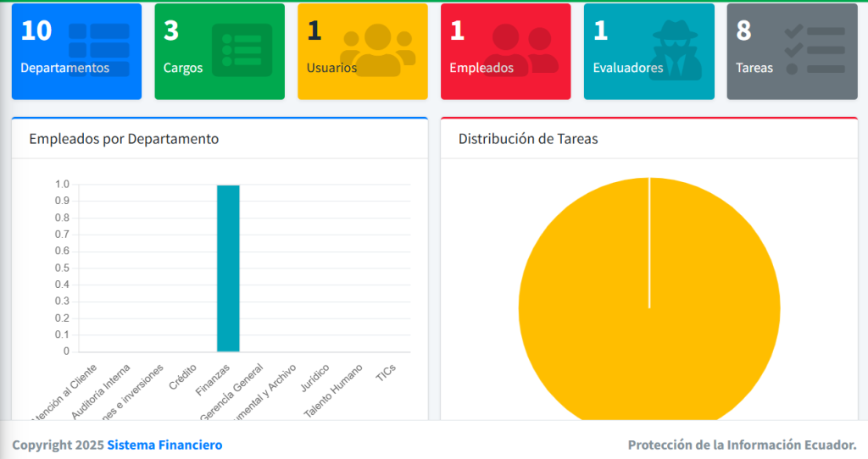
Task: Click the Cargos list icon
Action: 242,49
